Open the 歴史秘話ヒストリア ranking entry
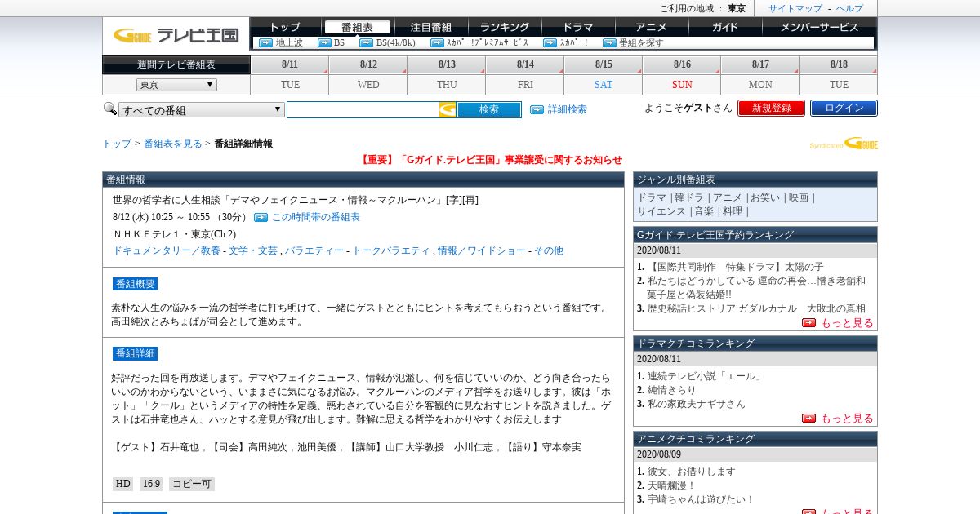The width and height of the screenshot is (980, 514). click(756, 308)
